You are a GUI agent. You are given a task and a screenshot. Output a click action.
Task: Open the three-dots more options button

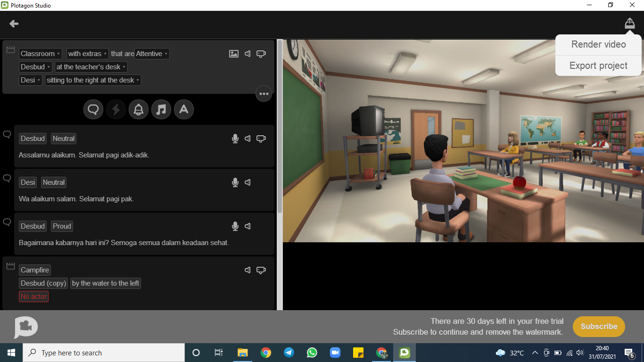point(264,94)
